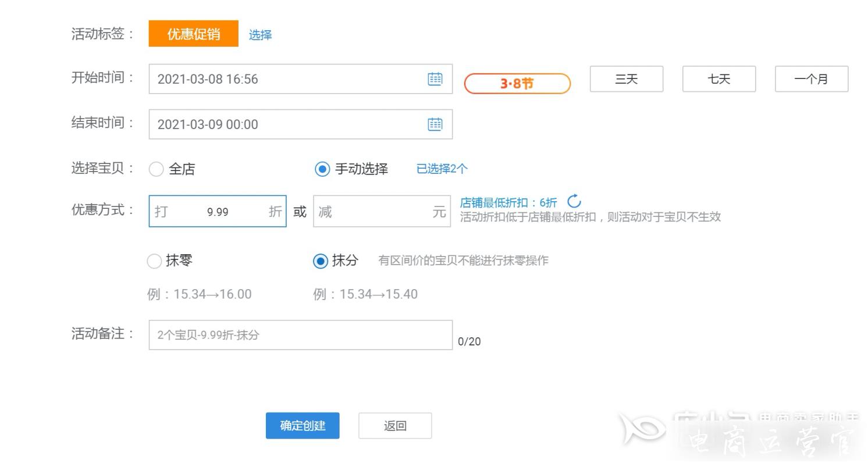The image size is (868, 463).
Task: Select the 全店 radio option
Action: click(156, 169)
